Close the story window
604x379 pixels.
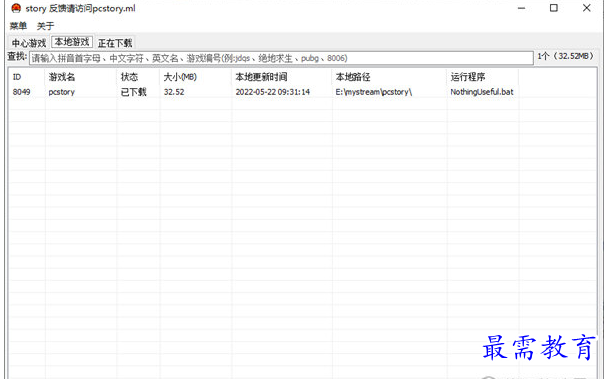pos(586,8)
